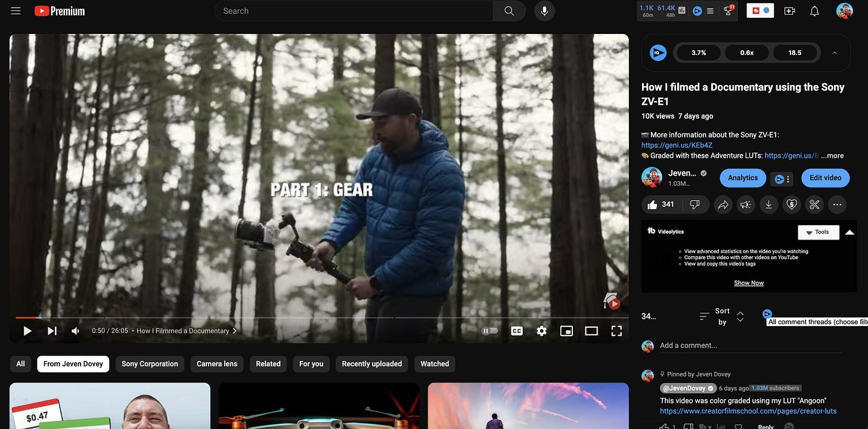Select the Recently uploaded chip

372,364
